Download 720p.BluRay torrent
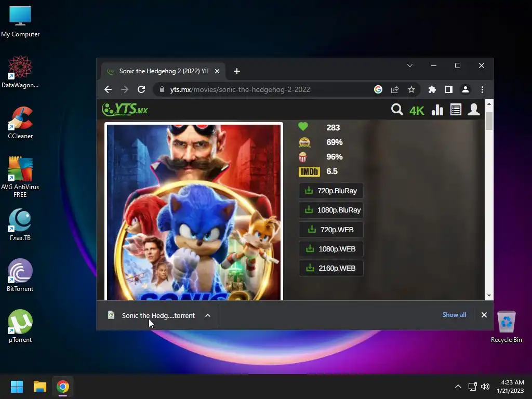Image resolution: width=532 pixels, height=399 pixels. 331,191
